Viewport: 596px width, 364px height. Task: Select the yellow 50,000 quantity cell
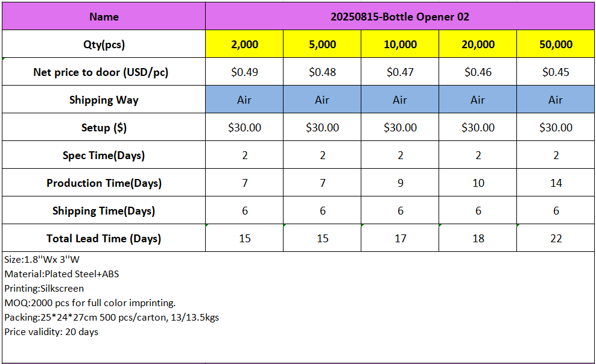point(556,45)
